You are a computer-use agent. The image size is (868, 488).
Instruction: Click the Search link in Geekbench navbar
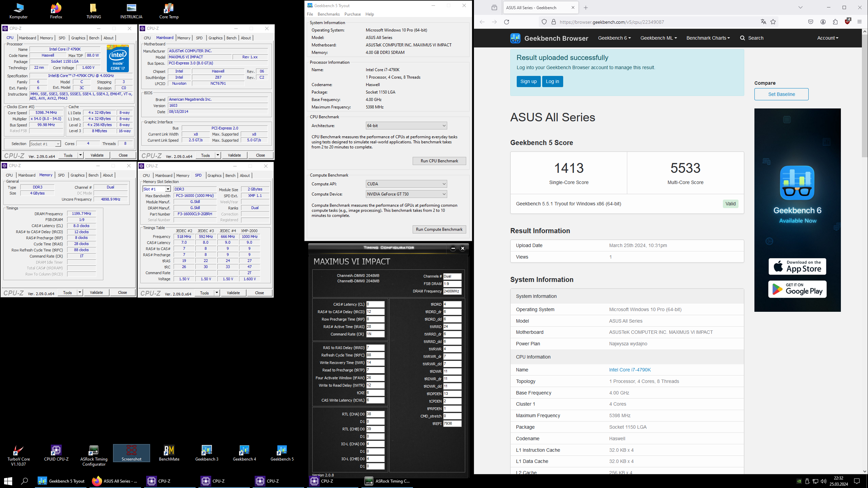pos(752,38)
